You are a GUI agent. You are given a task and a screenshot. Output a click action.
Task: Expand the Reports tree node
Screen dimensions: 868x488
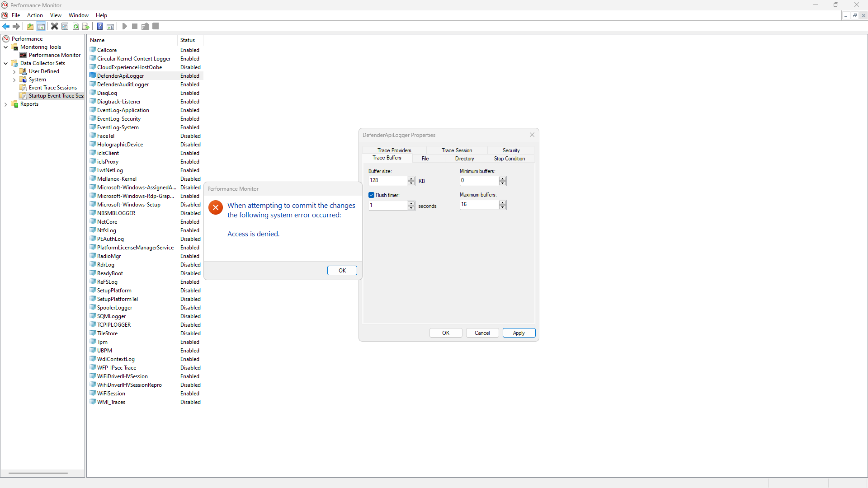(6, 104)
